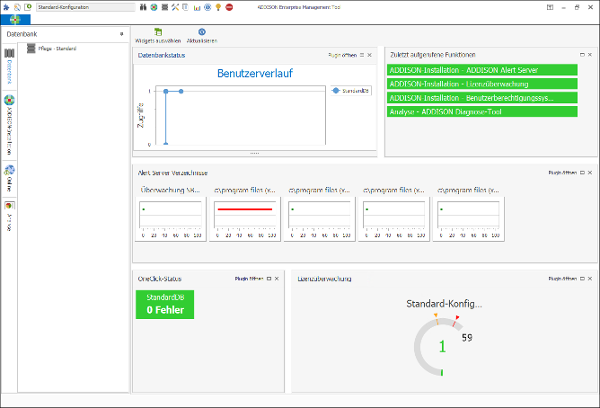This screenshot has height=408, width=600.
Task: Open ADDISON Alert Server recent function
Action: coord(482,70)
